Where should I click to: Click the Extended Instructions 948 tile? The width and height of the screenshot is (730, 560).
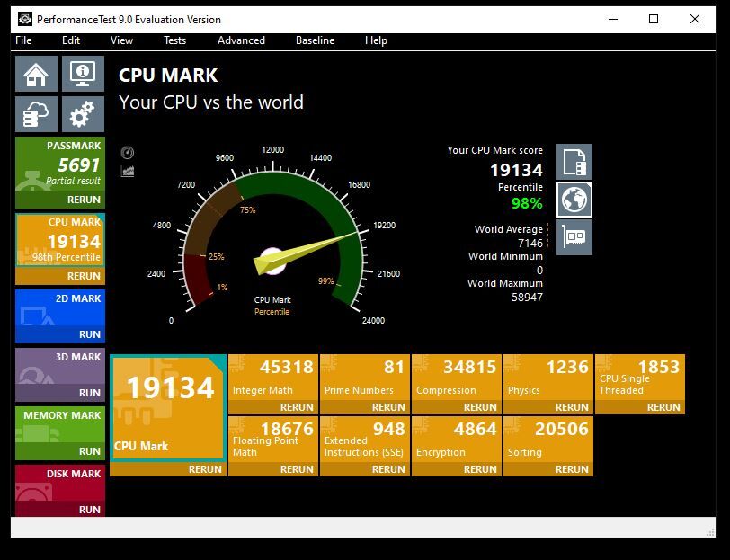click(365, 440)
